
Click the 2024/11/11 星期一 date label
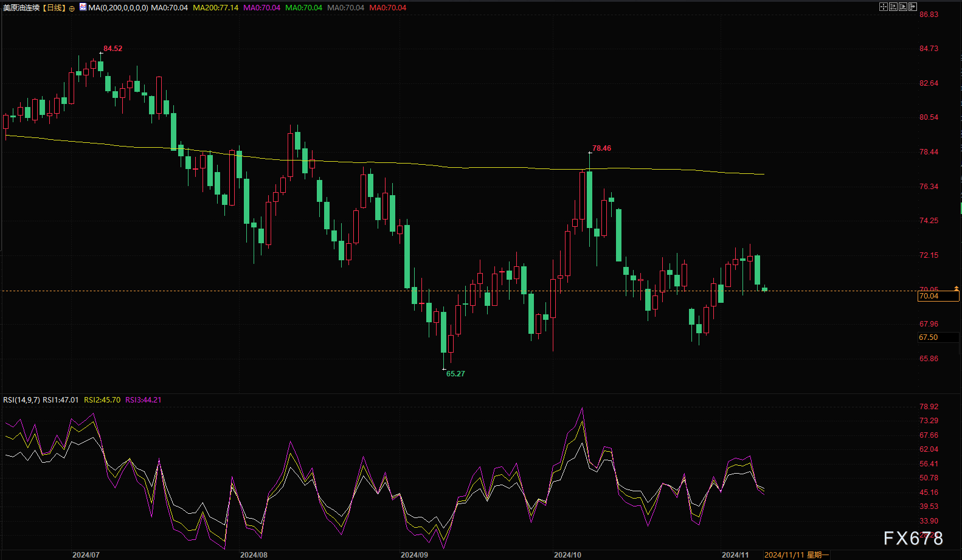(x=796, y=555)
